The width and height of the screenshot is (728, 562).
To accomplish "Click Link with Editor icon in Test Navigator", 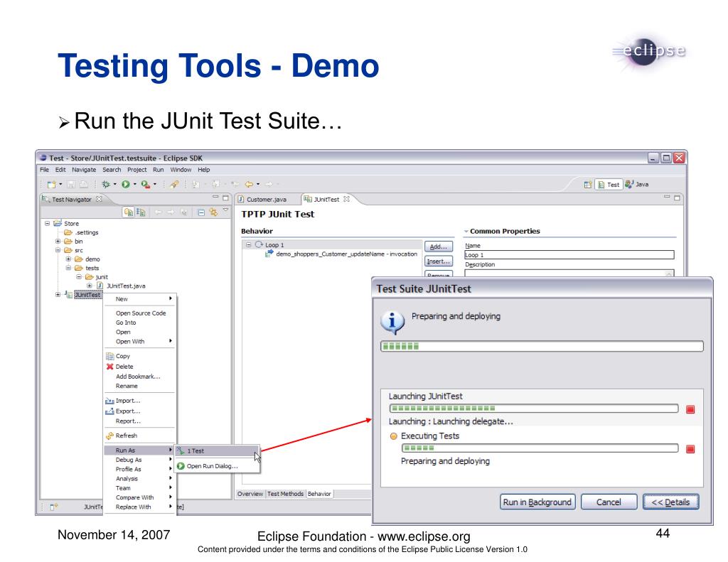I will [213, 212].
